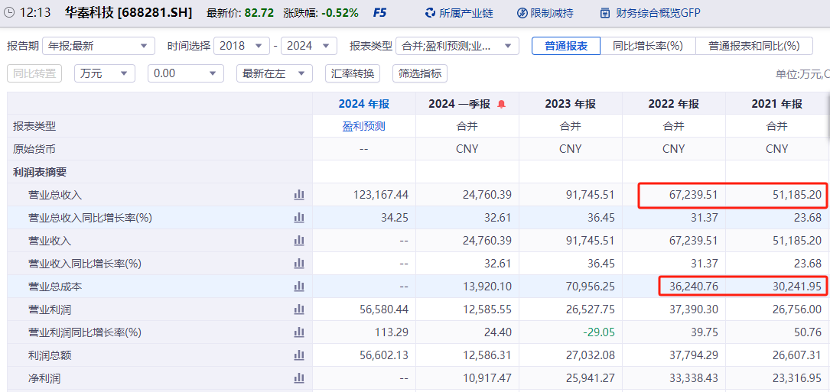Click the red bell icon on 2024 一季报
Image resolution: width=830 pixels, height=392 pixels.
click(502, 104)
